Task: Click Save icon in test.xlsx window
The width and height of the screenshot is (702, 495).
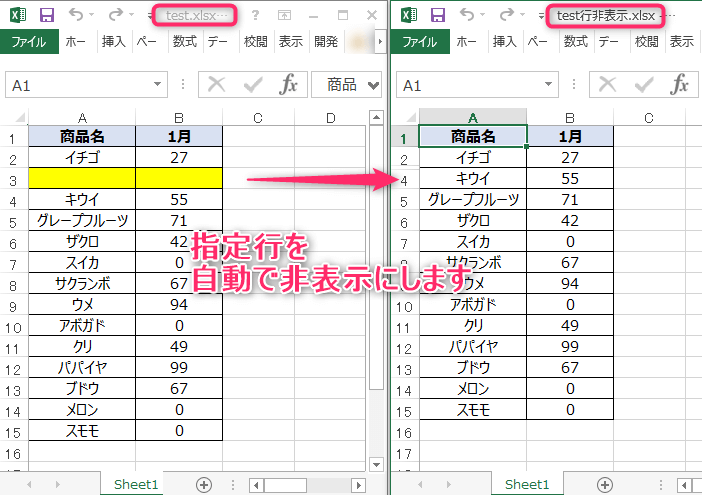Action: 46,15
